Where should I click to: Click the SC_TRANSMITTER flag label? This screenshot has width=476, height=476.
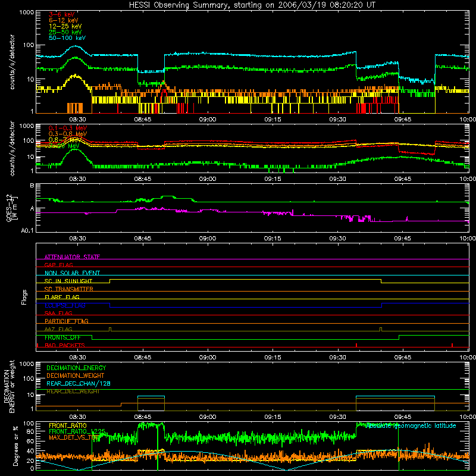(x=68, y=289)
